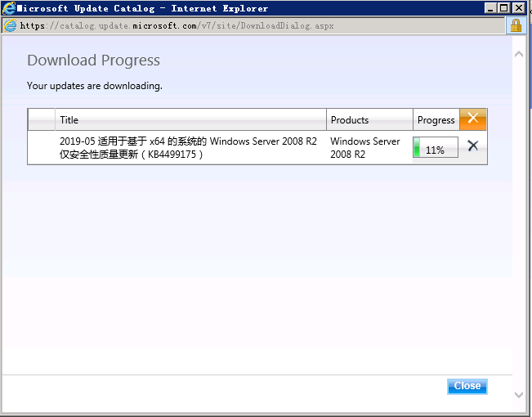The image size is (532, 417).
Task: Click the Windows Server 2008 R2 products cell
Action: click(365, 147)
